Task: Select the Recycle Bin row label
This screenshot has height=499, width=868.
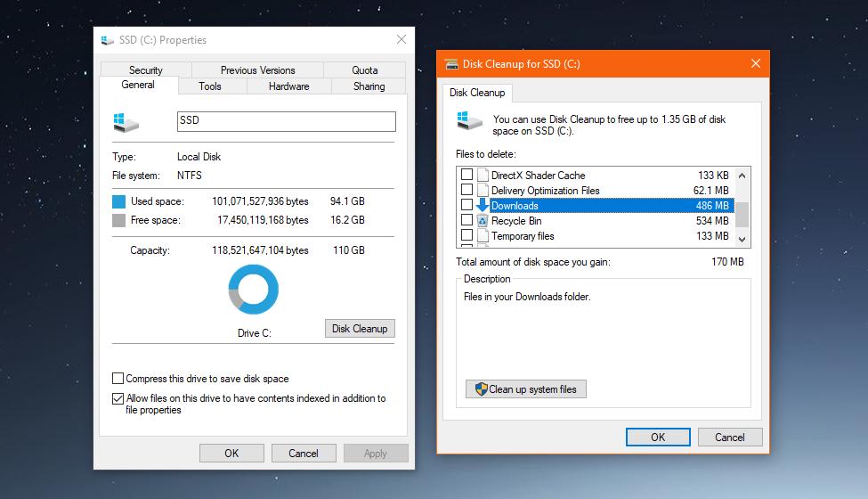Action: coord(516,221)
